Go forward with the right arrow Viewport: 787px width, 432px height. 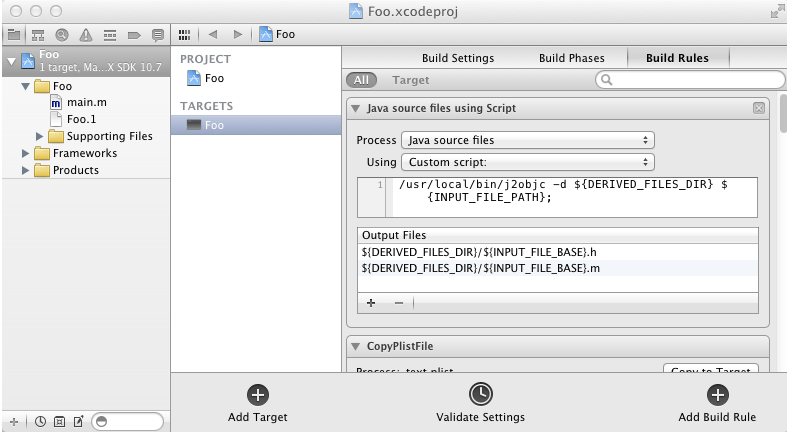(x=238, y=34)
